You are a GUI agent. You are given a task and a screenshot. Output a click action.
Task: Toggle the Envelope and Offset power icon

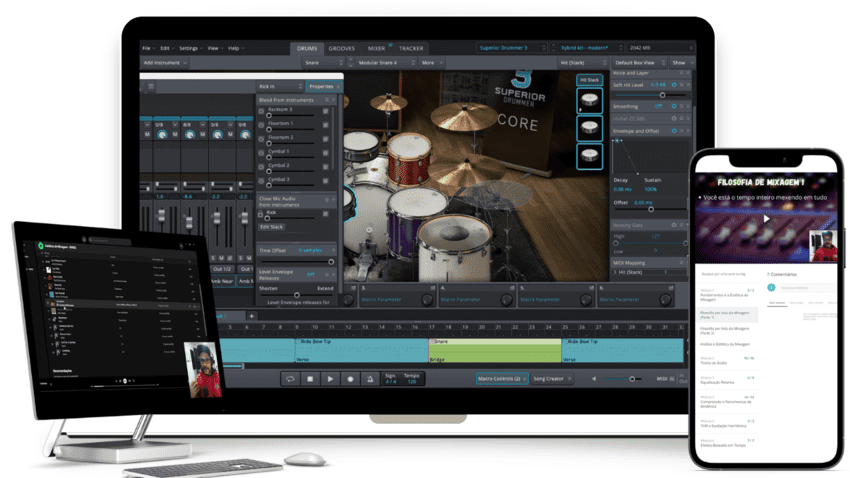tap(674, 131)
